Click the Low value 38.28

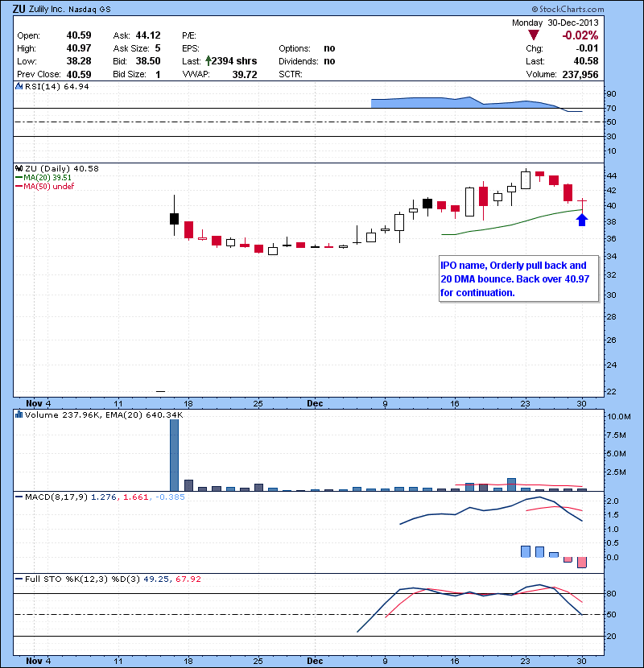tap(79, 61)
